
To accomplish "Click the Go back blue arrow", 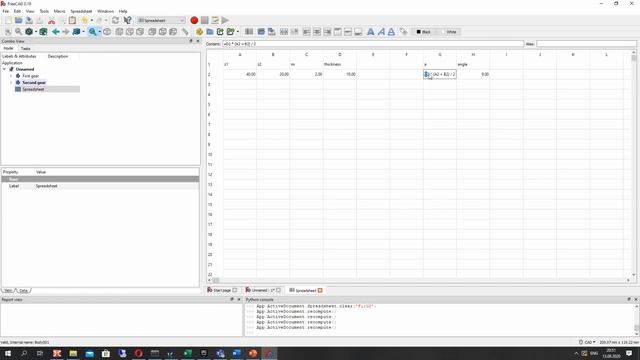I will coord(56,32).
